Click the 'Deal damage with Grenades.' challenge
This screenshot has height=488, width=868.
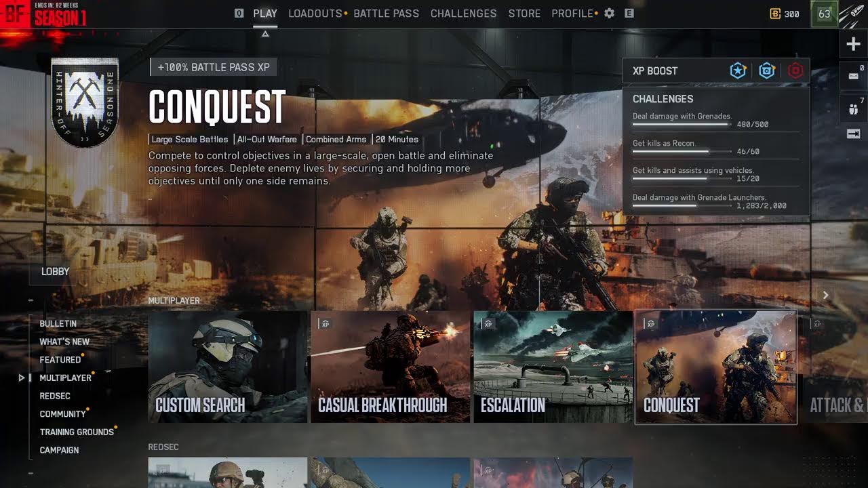682,117
